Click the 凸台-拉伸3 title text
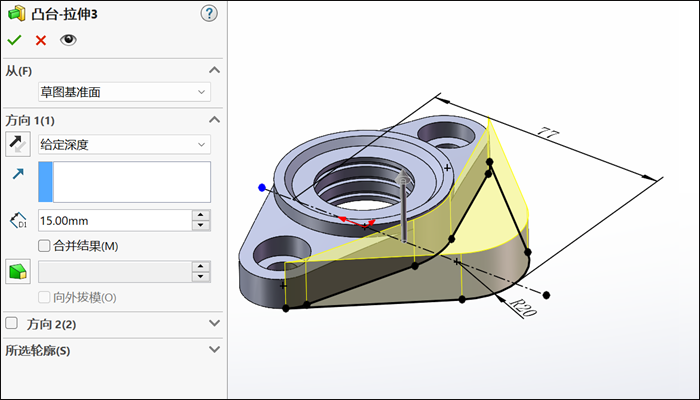 pyautogui.click(x=64, y=14)
